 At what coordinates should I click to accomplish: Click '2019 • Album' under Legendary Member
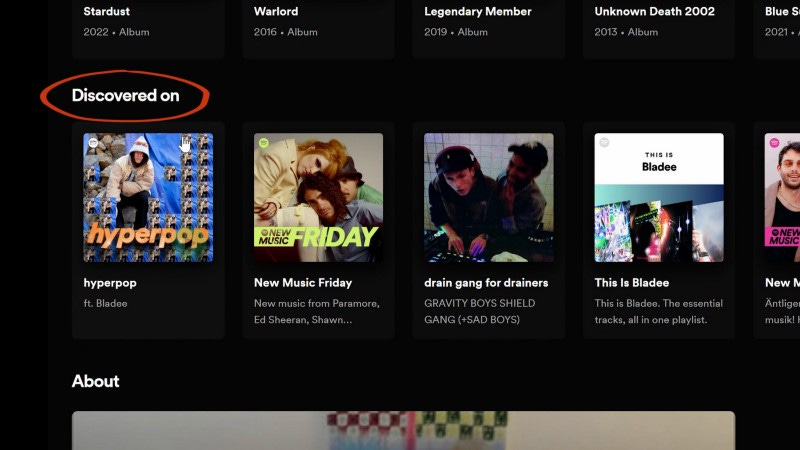pos(456,32)
